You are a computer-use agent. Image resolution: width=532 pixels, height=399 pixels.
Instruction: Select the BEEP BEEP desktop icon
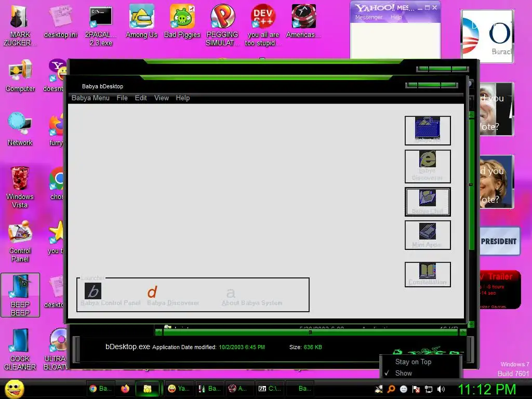(20, 295)
